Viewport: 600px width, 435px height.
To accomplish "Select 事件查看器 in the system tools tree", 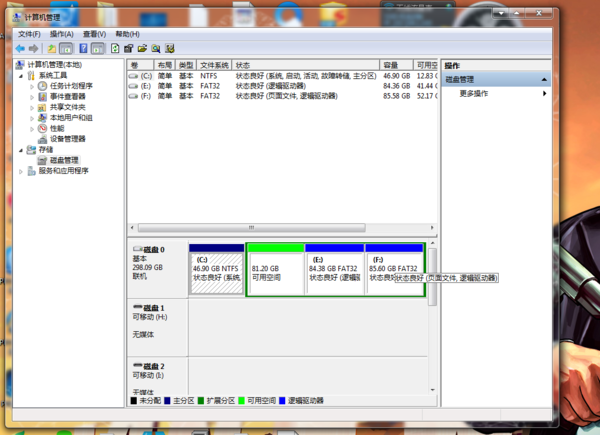I will coord(70,96).
